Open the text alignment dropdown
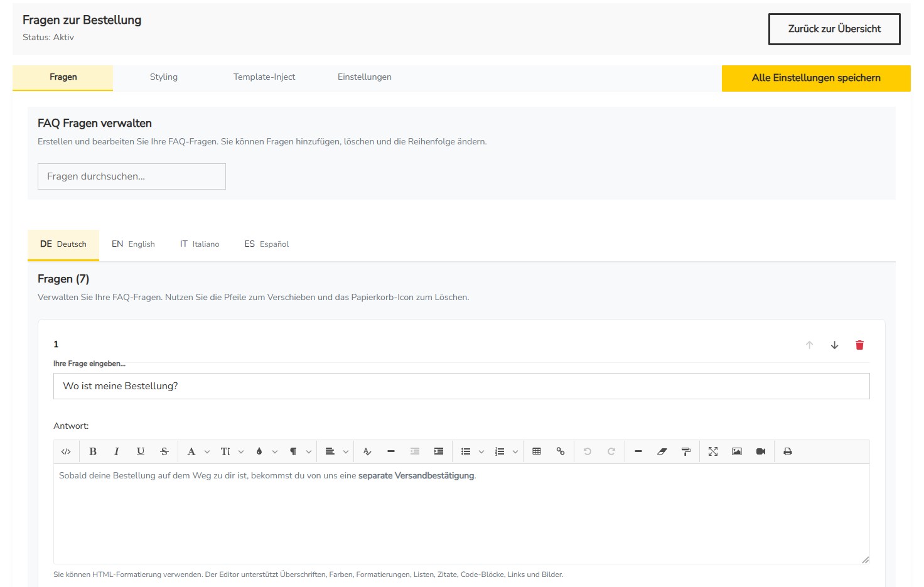Image resolution: width=924 pixels, height=587 pixels. pyautogui.click(x=336, y=451)
